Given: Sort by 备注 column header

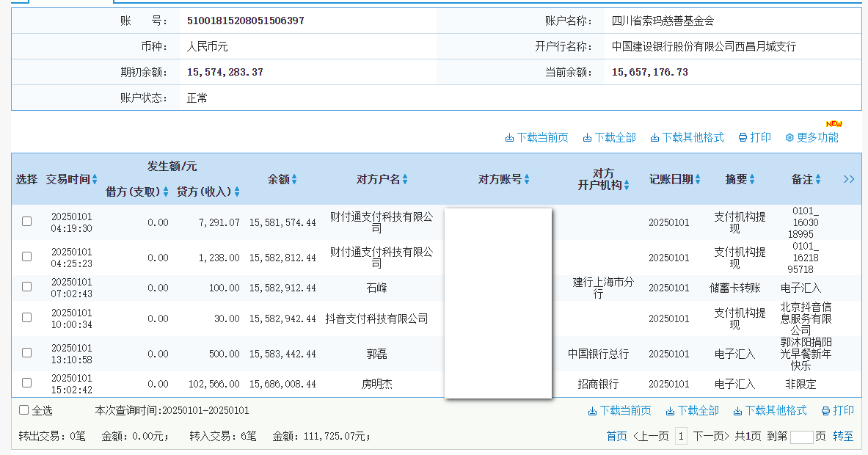Looking at the screenshot, I should pos(806,179).
